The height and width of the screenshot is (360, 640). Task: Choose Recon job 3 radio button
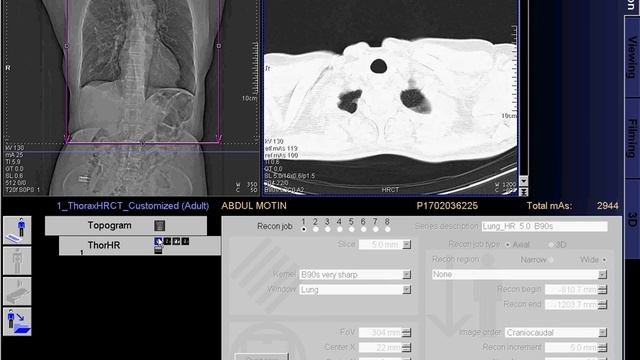(327, 229)
